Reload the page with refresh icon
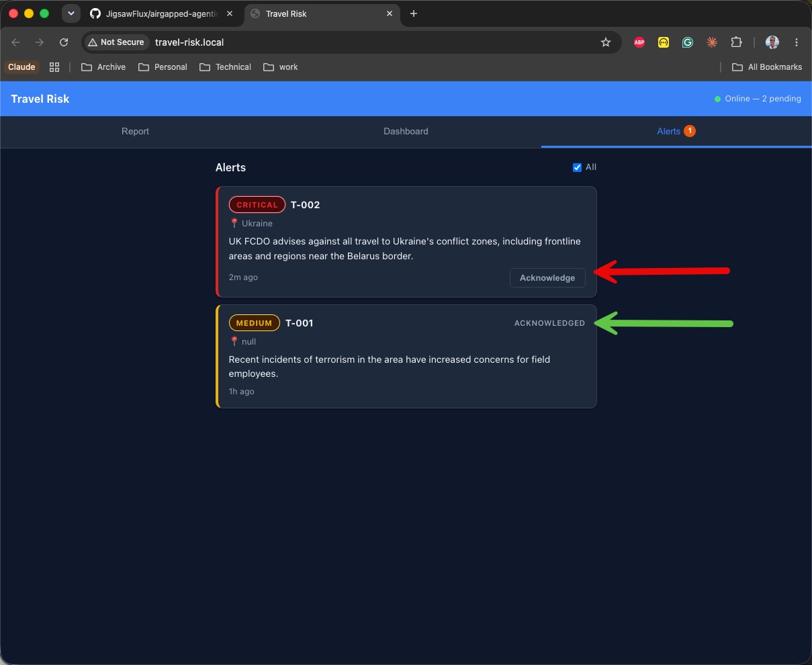812x665 pixels. (x=64, y=42)
